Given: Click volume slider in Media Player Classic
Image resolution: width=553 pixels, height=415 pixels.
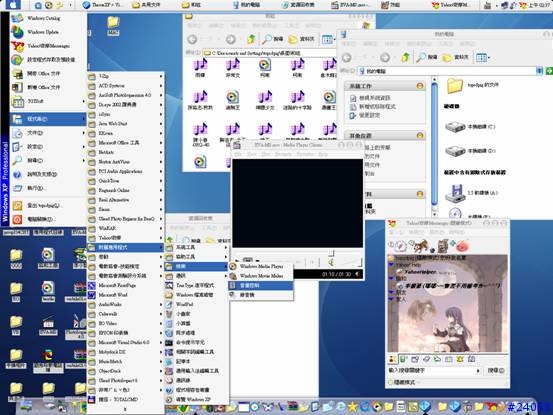Looking at the screenshot, I should [349, 262].
